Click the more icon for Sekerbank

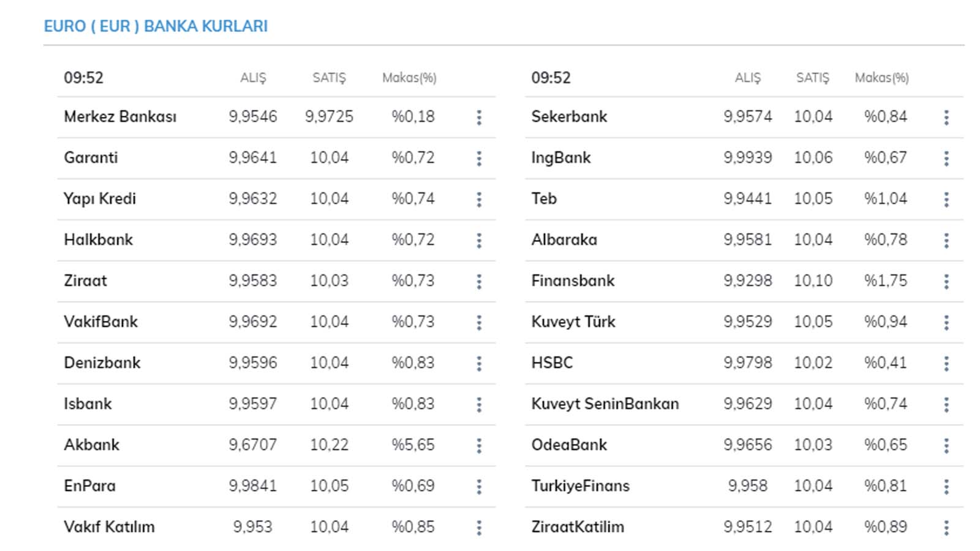coord(946,118)
